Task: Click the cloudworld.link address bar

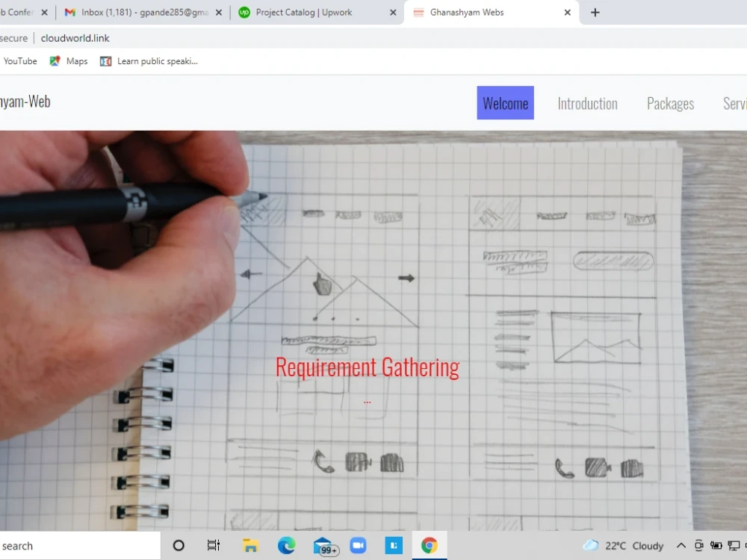Action: pos(75,38)
